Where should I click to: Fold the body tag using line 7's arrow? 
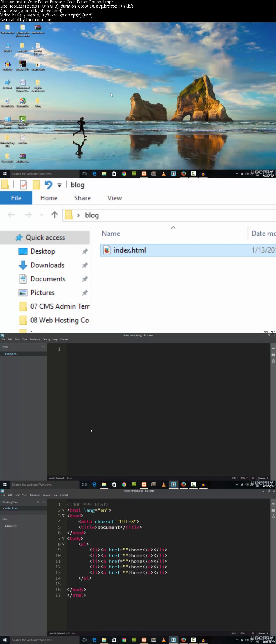(63, 538)
